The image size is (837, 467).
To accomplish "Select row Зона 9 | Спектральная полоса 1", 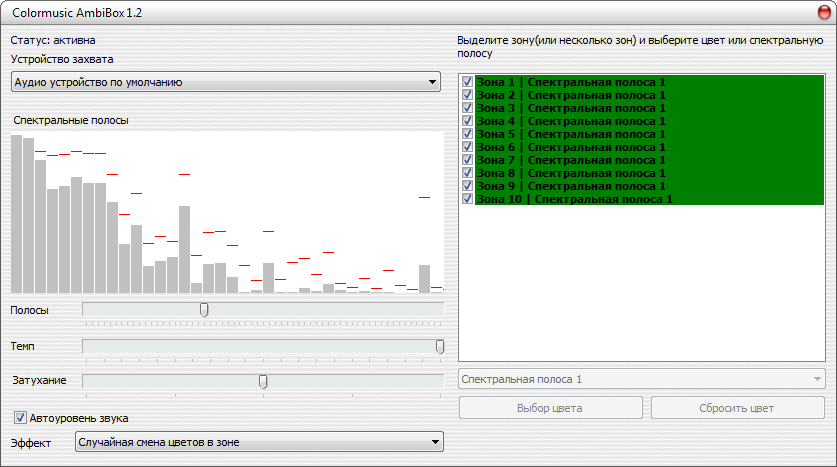I will 649,186.
